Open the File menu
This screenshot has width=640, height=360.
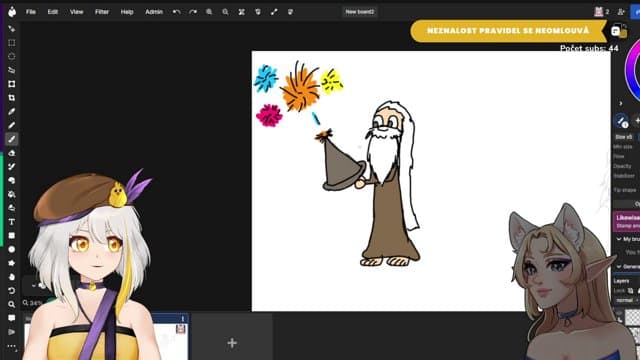31,12
